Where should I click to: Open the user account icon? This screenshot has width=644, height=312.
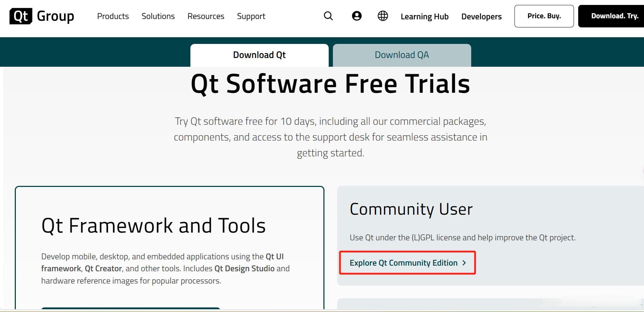pos(356,16)
